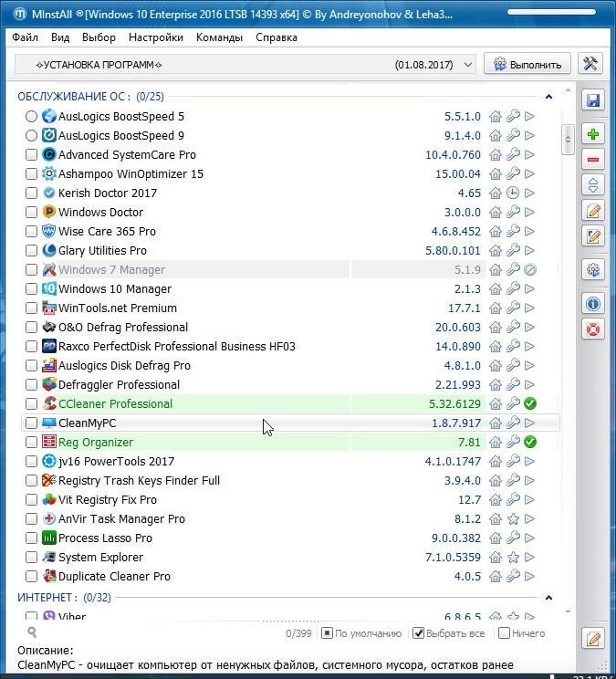Click the search magnifier icon

[x=32, y=632]
